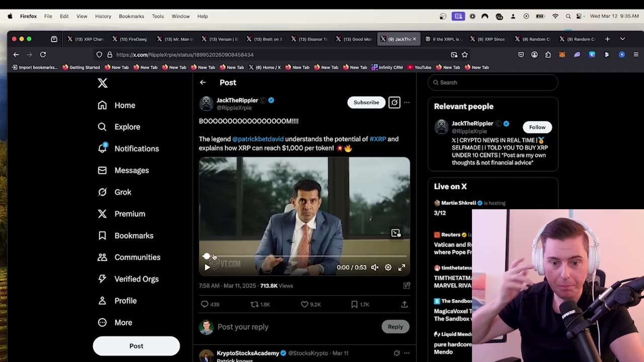Open Firefox application menu hamburger

coord(636,54)
